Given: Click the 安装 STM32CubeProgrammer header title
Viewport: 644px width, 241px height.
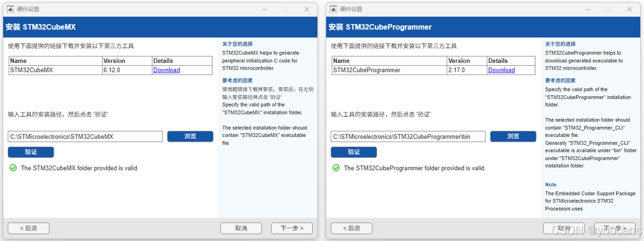Looking at the screenshot, I should point(380,27).
